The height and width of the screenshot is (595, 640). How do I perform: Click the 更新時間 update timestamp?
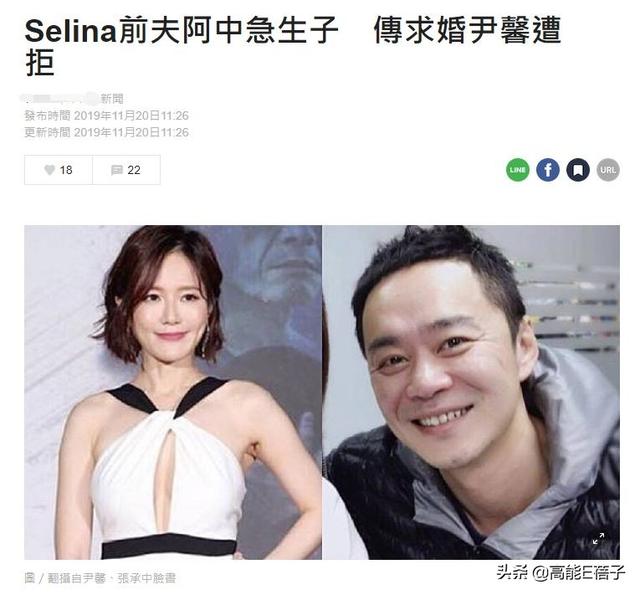click(107, 132)
